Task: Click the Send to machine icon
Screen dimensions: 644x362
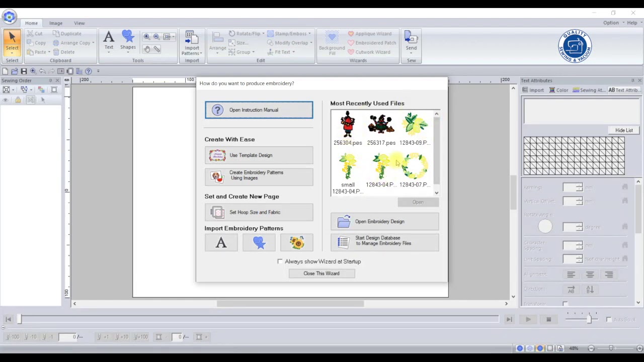Action: point(411,41)
